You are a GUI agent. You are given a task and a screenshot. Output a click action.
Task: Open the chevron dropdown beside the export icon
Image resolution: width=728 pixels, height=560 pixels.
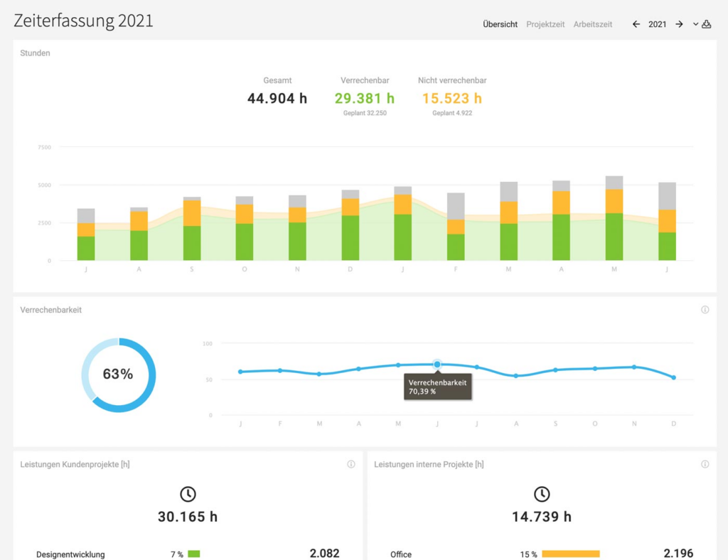pyautogui.click(x=695, y=24)
